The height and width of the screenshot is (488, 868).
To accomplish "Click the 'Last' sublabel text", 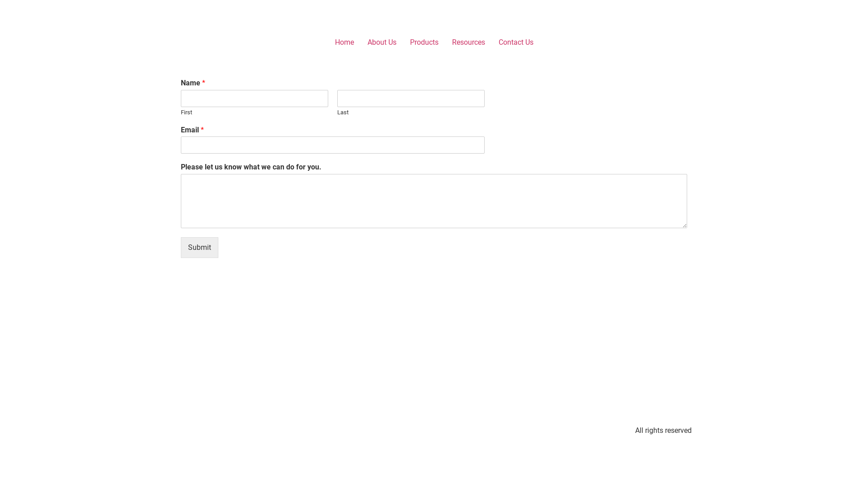I will (x=343, y=113).
